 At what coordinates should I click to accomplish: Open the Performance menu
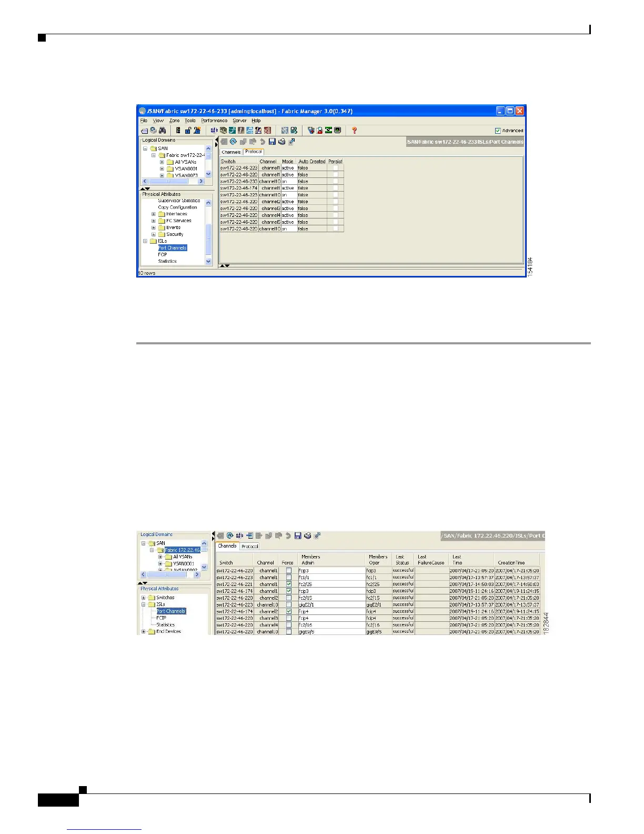tap(214, 121)
